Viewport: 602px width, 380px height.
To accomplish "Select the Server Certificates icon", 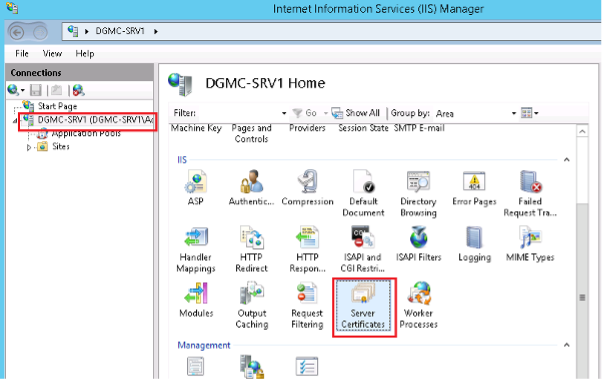I will point(363,306).
